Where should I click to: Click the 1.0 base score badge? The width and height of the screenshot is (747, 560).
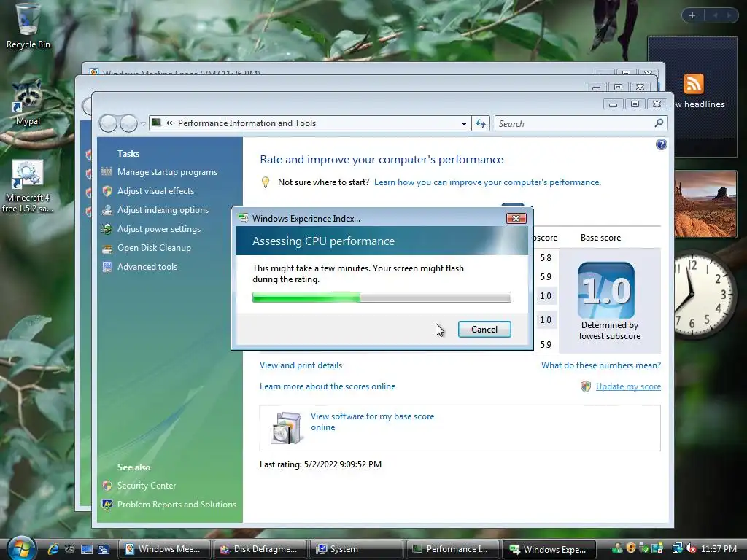pos(606,290)
